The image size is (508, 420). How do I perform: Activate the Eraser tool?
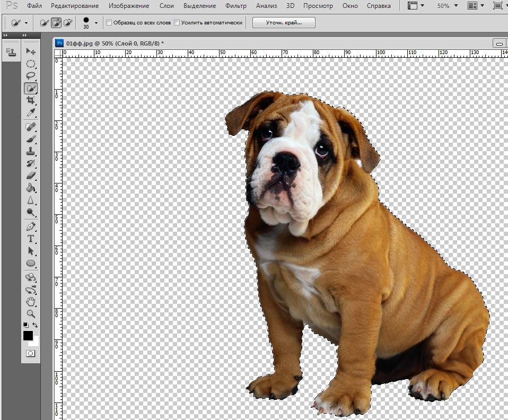[31, 176]
